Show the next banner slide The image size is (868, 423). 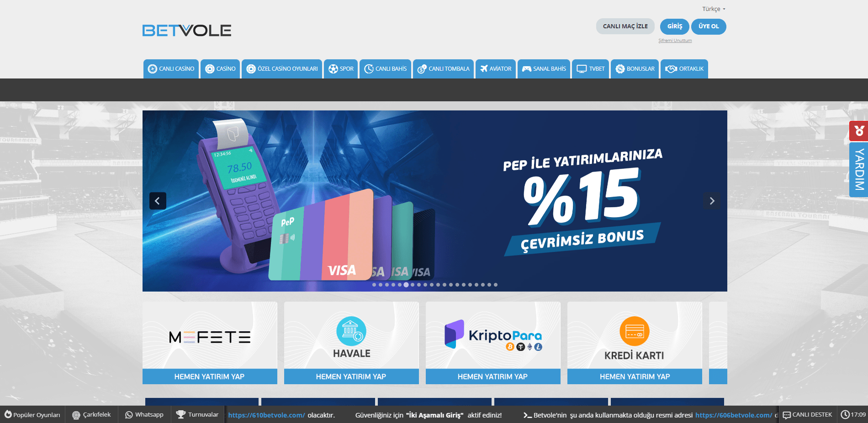[x=712, y=201]
